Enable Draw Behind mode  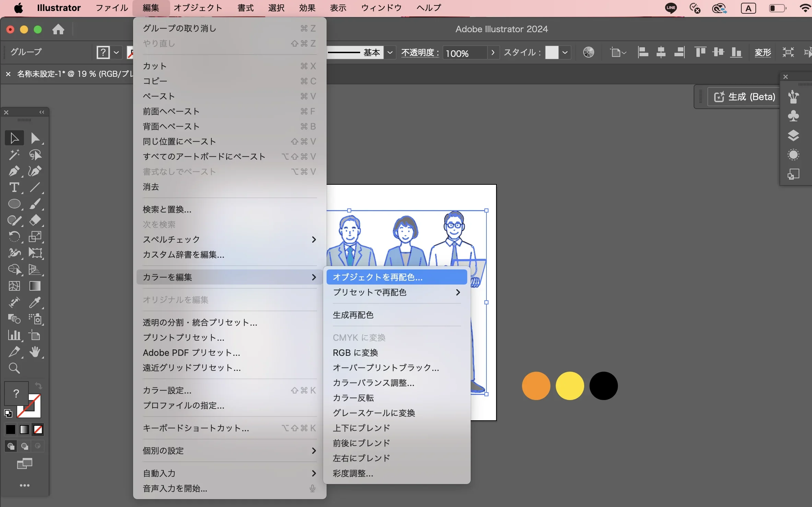click(x=24, y=446)
